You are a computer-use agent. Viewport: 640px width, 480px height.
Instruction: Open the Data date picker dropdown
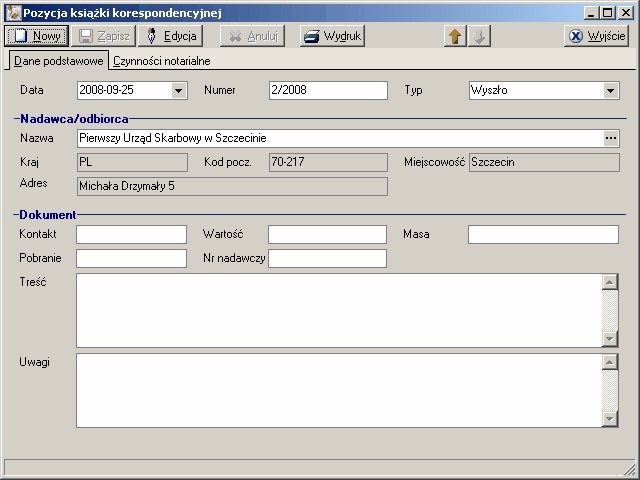(x=179, y=91)
